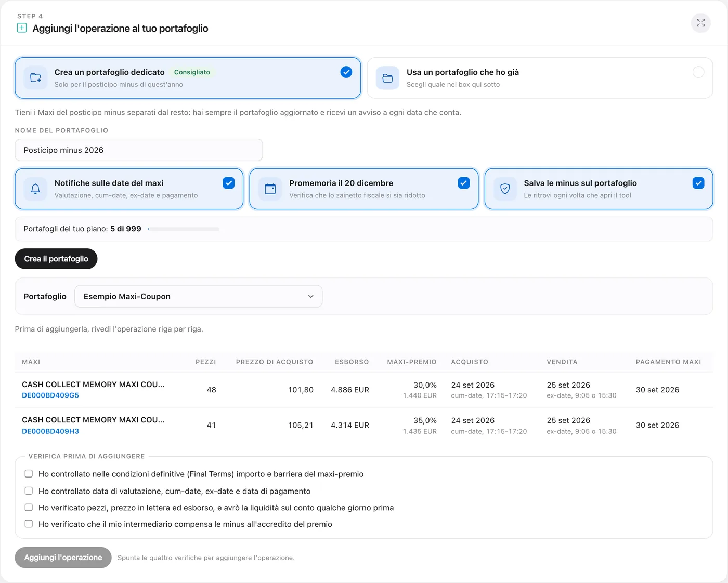Click the Prezzo di acquisto column header
The height and width of the screenshot is (583, 728).
click(x=275, y=362)
